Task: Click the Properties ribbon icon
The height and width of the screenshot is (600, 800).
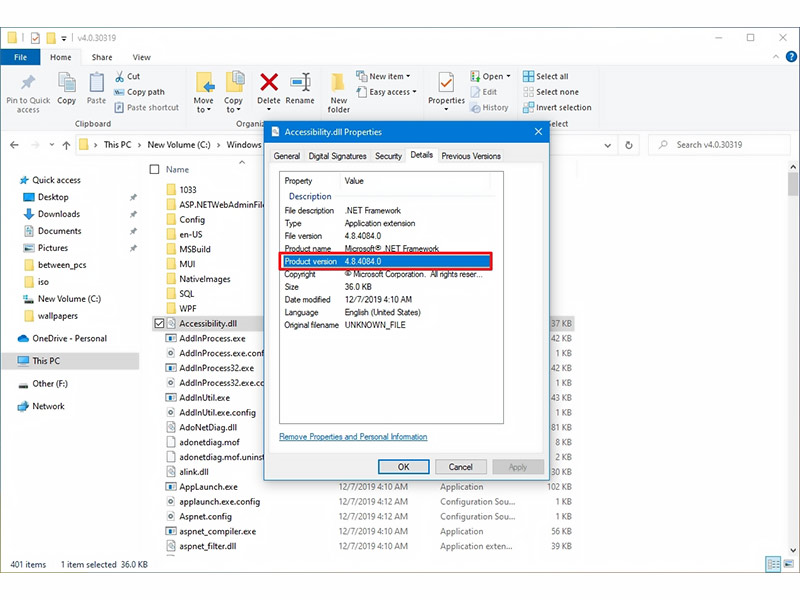Action: (446, 82)
